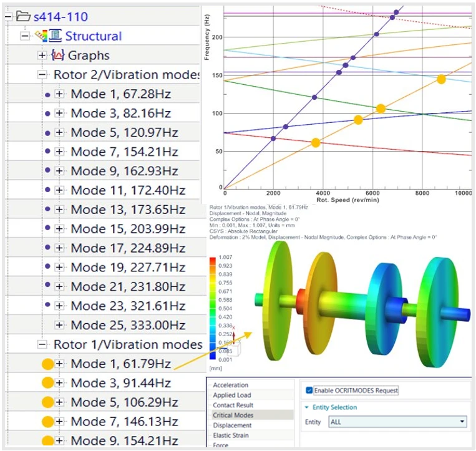Click the Frequency (Hz) axis label
Viewport: 476px width, 451px height.
pos(206,37)
